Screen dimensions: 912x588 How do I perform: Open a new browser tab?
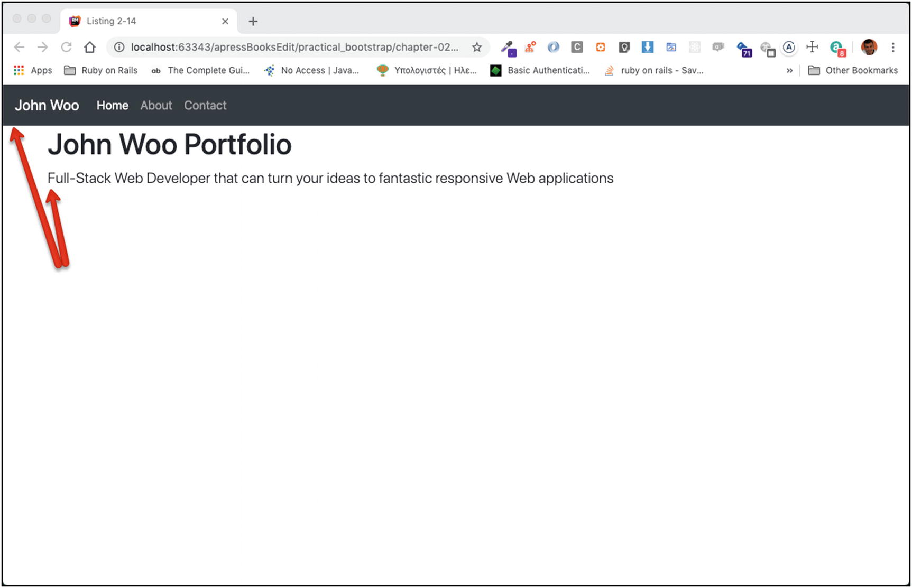pos(253,21)
